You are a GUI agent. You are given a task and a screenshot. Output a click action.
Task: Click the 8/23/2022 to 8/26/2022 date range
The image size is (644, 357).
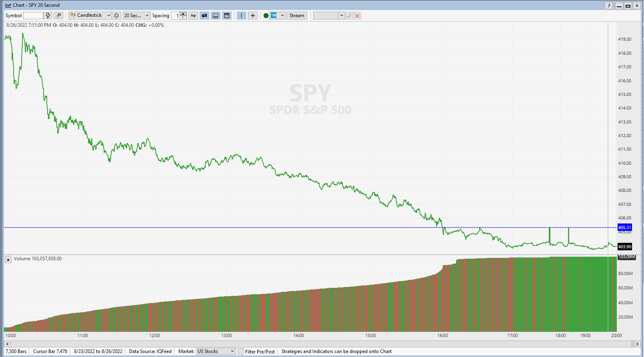coord(98,351)
